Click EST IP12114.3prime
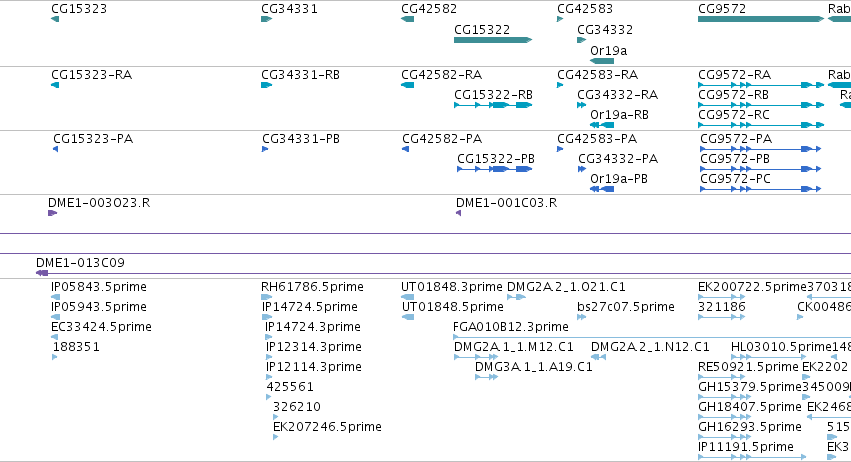The width and height of the screenshot is (851, 462). (x=314, y=367)
